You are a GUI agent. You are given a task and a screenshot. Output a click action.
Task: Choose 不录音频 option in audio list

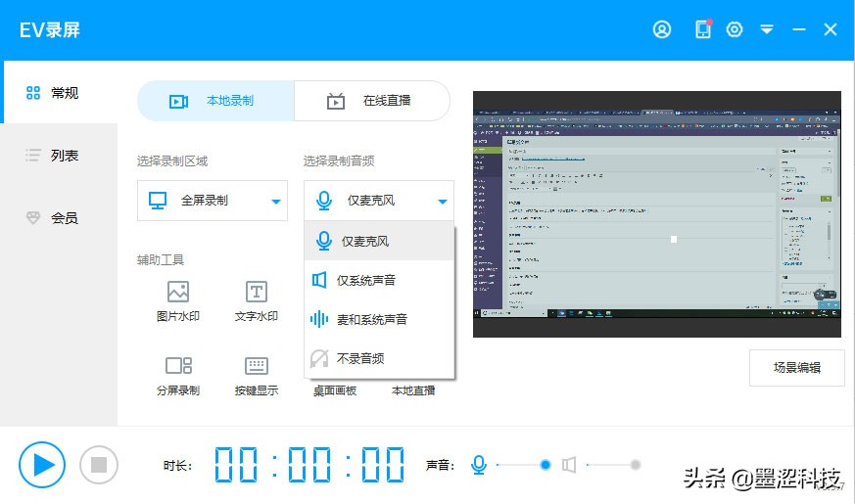coord(379,358)
